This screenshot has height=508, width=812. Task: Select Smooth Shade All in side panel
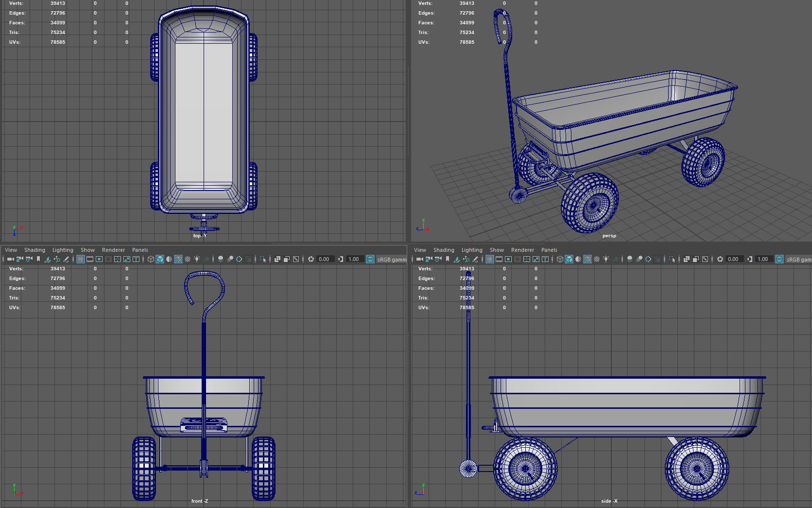(x=569, y=259)
